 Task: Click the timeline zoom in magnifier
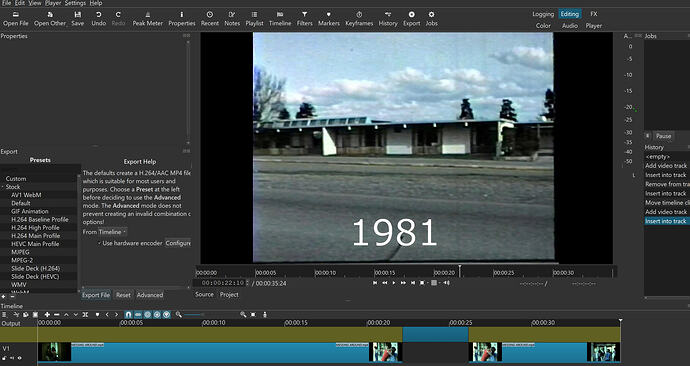click(243, 315)
